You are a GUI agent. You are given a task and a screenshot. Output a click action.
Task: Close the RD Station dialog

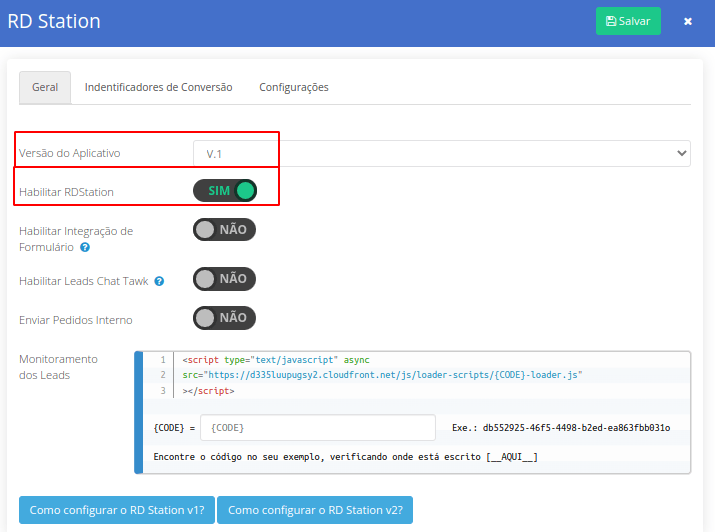[688, 21]
